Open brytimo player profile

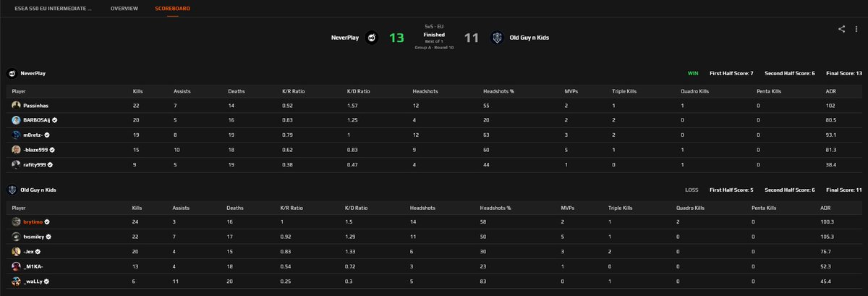(x=33, y=221)
